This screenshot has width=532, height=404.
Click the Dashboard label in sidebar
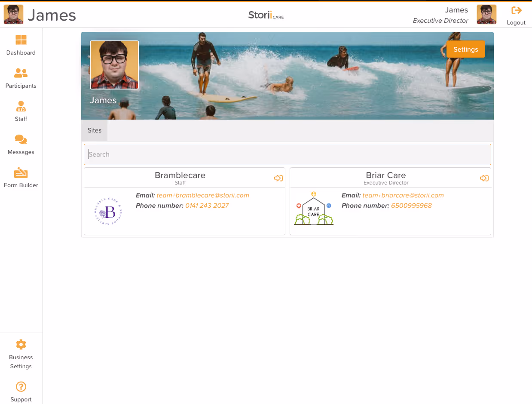[x=21, y=53]
